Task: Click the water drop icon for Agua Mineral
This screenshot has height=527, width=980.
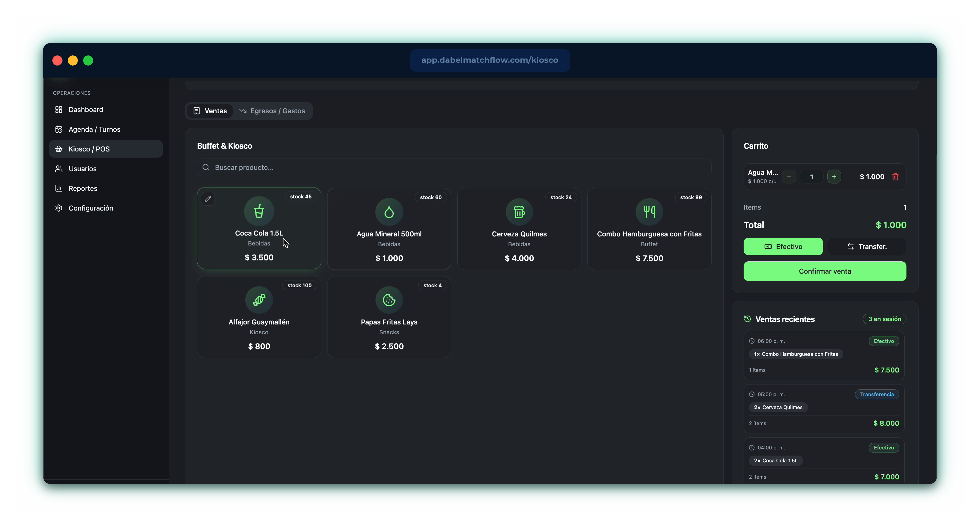Action: coord(389,212)
